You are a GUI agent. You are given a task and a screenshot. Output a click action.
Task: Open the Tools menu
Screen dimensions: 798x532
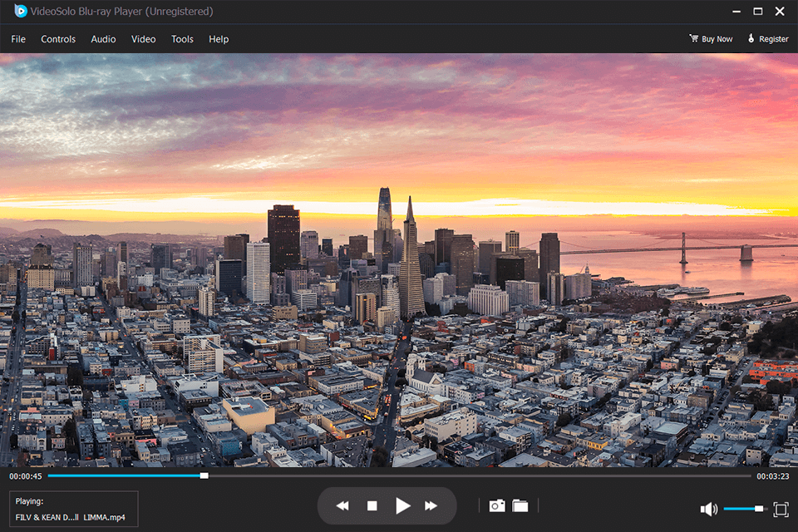(x=182, y=38)
